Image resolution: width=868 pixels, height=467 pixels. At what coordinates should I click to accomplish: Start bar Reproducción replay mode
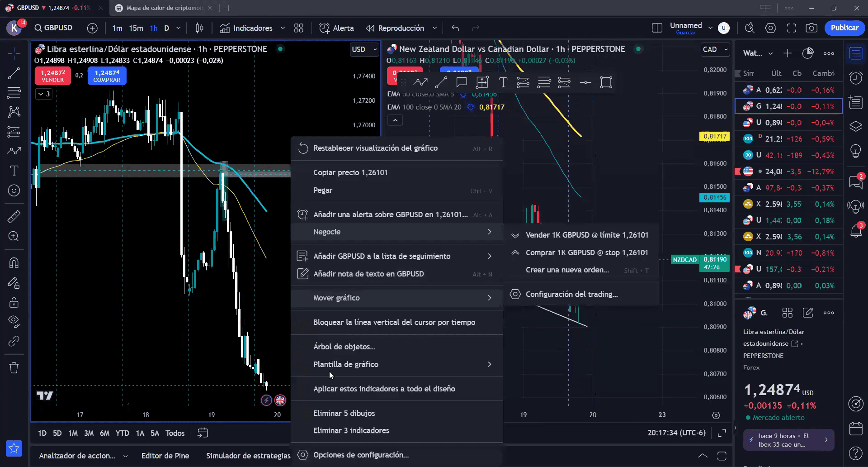click(395, 28)
